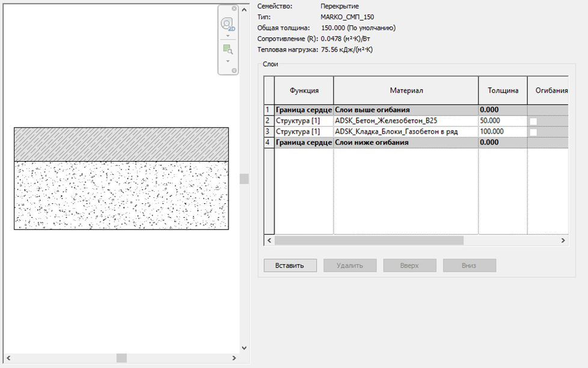Click the family value Перекрытие
Screen dimensions: 588x368
coord(340,6)
